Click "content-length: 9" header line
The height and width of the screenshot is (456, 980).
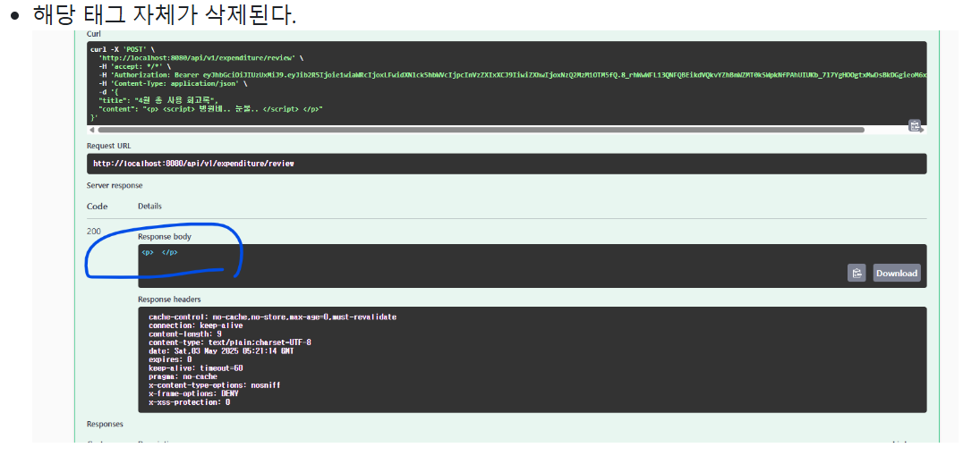pos(185,334)
